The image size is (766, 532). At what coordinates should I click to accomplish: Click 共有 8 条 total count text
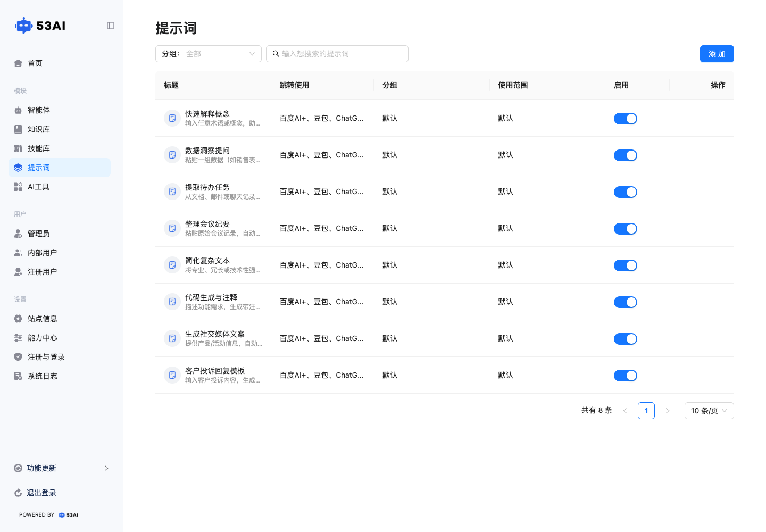[x=597, y=411]
